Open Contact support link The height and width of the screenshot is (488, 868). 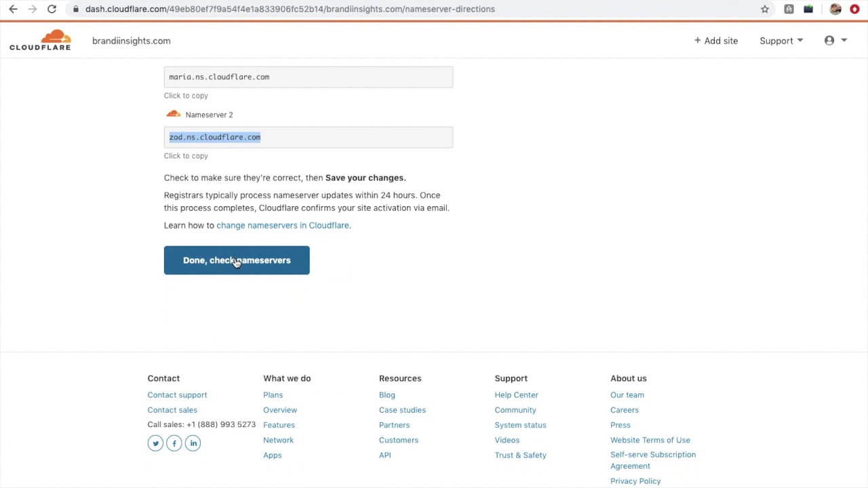[177, 394]
